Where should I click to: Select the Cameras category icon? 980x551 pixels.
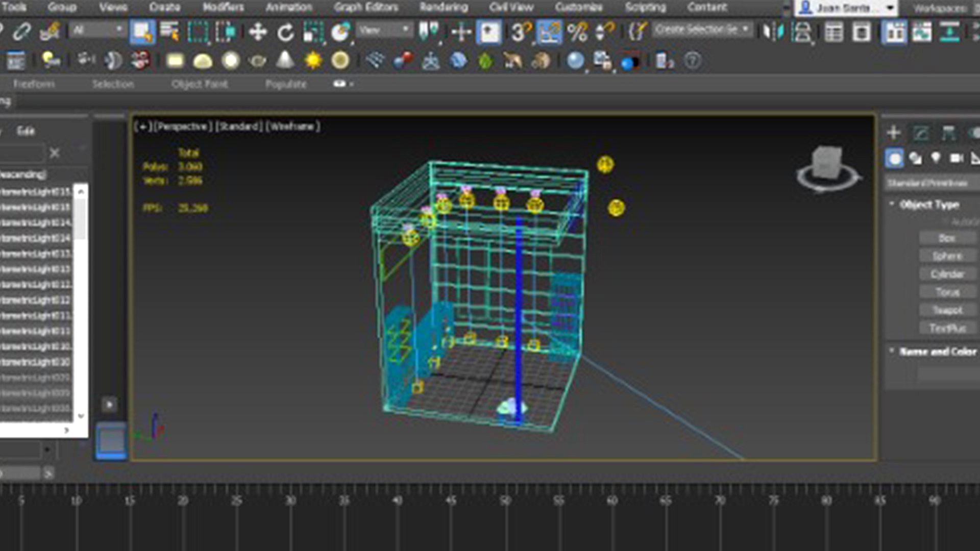[956, 158]
